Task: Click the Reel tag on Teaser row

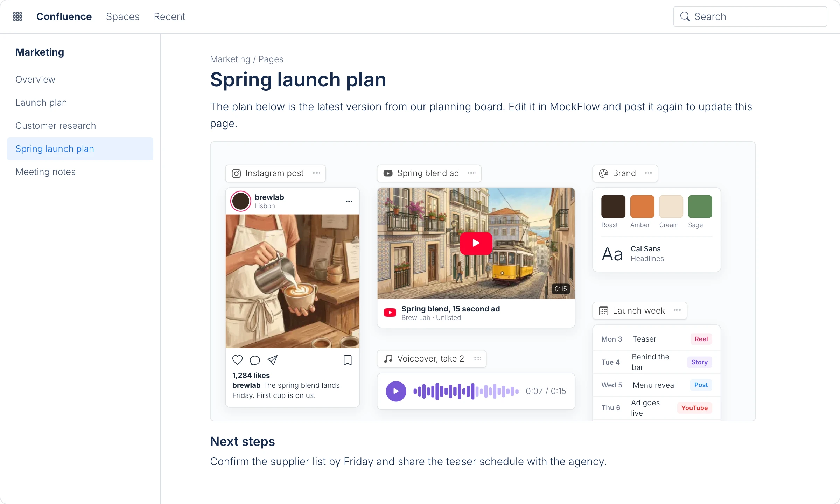Action: click(x=701, y=339)
